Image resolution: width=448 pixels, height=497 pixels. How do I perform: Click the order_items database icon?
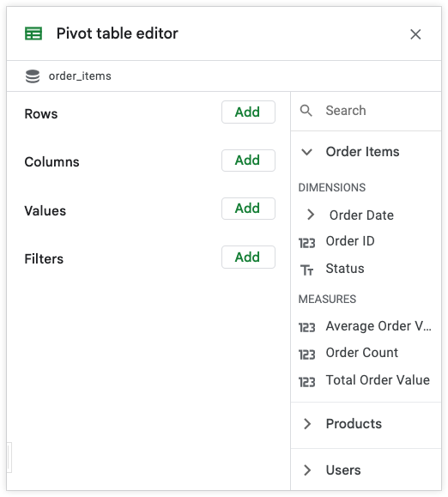pyautogui.click(x=33, y=76)
